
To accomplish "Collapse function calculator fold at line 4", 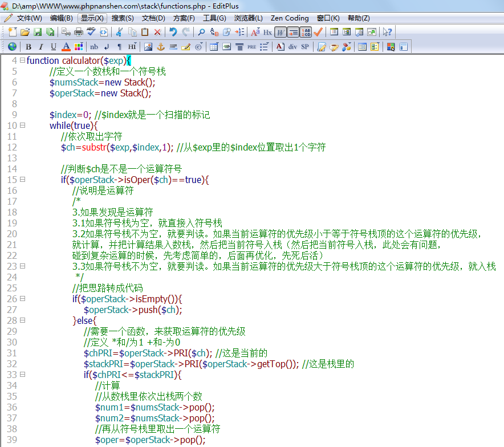I will click(x=22, y=60).
